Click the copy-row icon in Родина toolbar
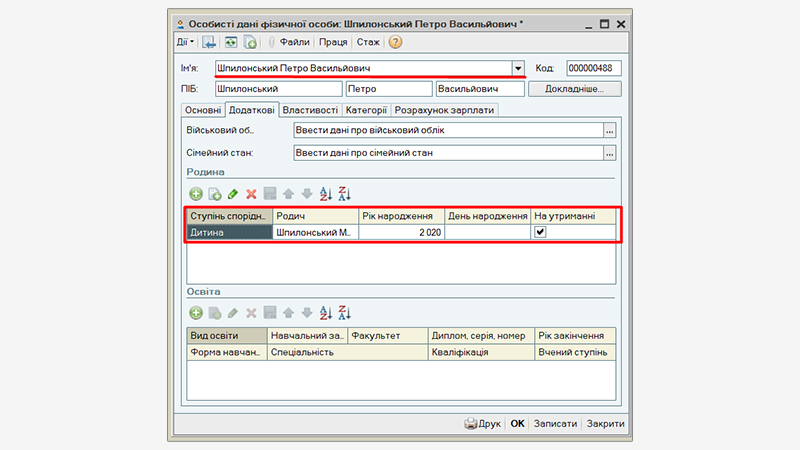The image size is (800, 450). tap(214, 194)
